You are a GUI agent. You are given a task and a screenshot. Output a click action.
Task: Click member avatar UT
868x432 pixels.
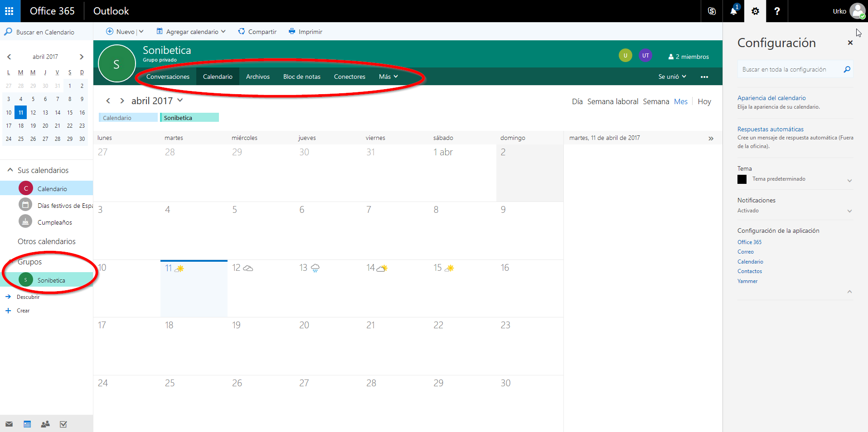point(645,56)
